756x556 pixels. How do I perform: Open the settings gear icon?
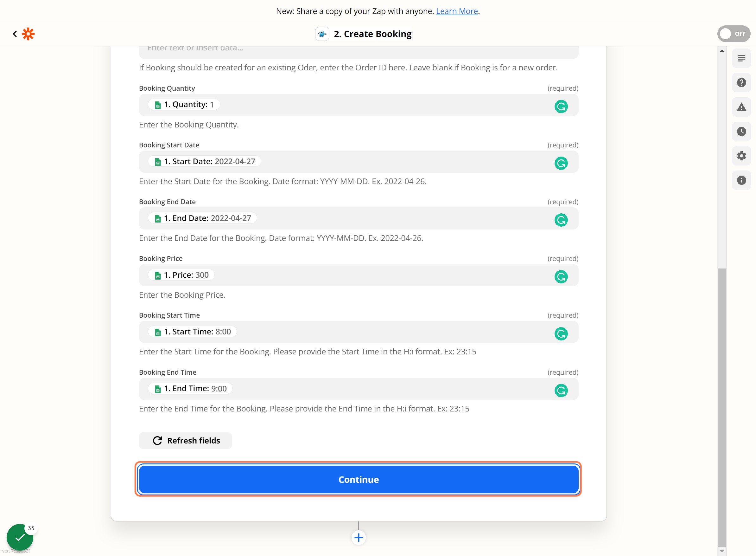(x=741, y=156)
